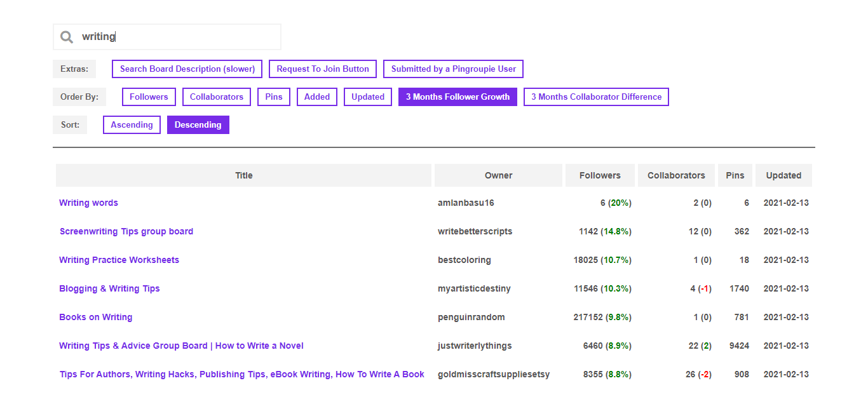Switch sort to Ascending

(x=132, y=125)
